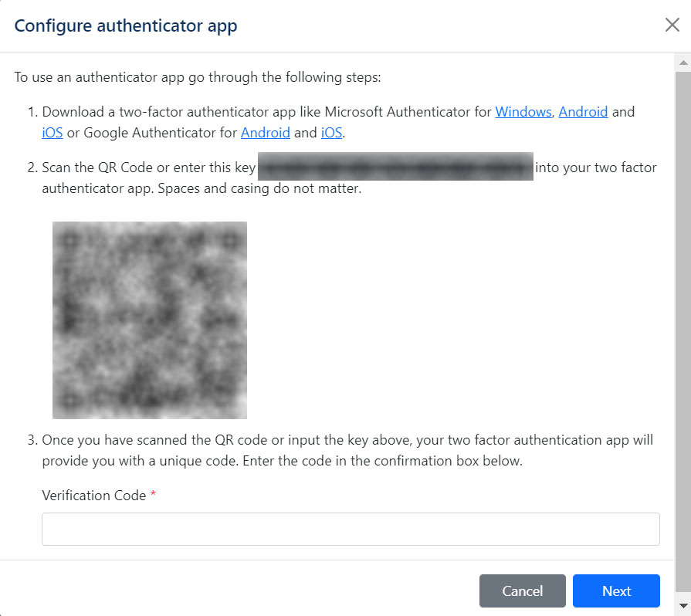691x616 pixels.
Task: Open Microsoft Authenticator's Android download link
Action: [583, 112]
